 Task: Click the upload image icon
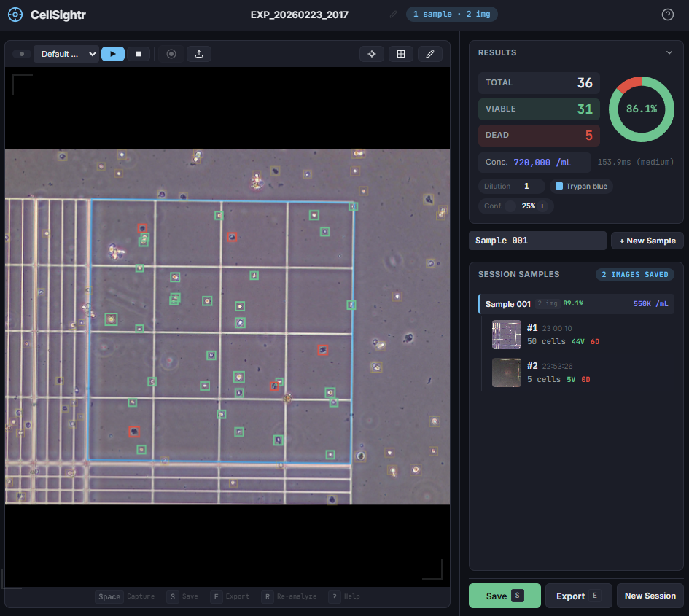click(199, 54)
